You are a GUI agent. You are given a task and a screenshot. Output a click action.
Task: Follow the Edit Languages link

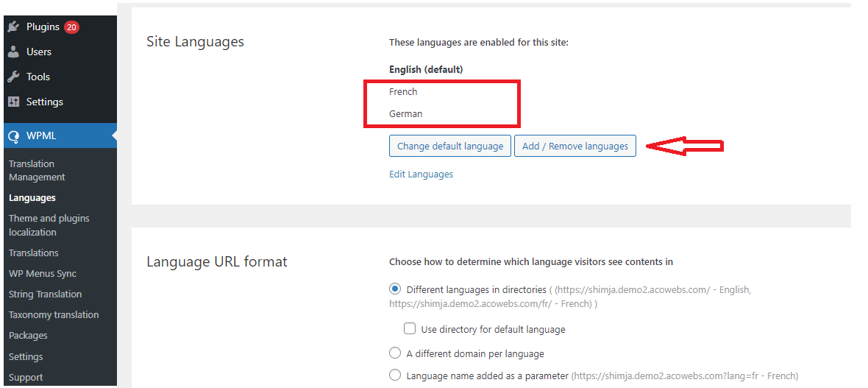point(421,174)
